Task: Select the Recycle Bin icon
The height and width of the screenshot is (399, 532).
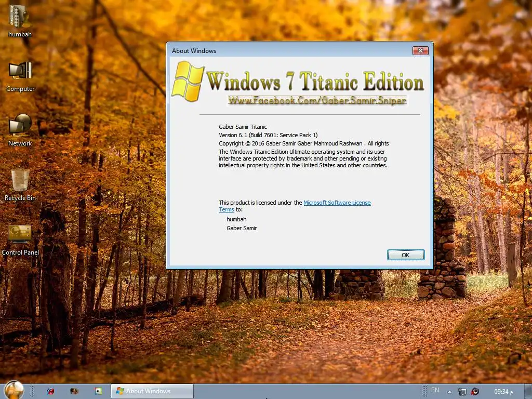Action: [20, 185]
